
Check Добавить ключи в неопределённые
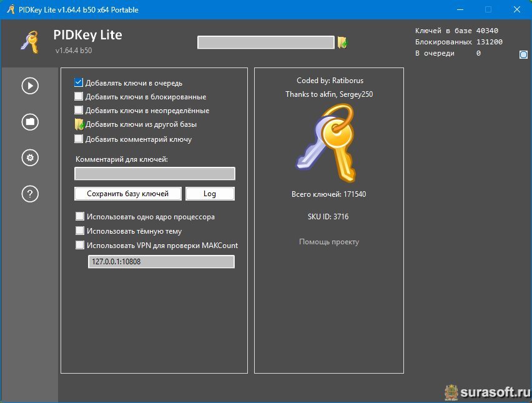point(79,111)
